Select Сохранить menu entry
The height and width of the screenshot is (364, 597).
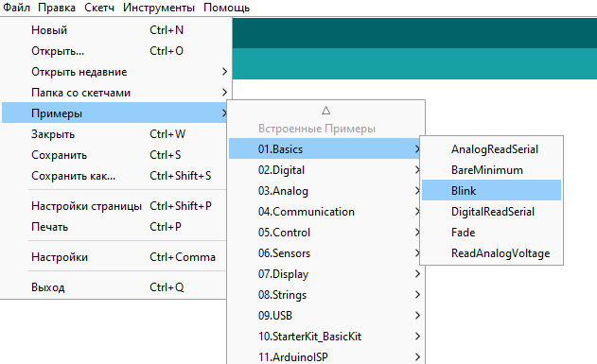(x=115, y=155)
